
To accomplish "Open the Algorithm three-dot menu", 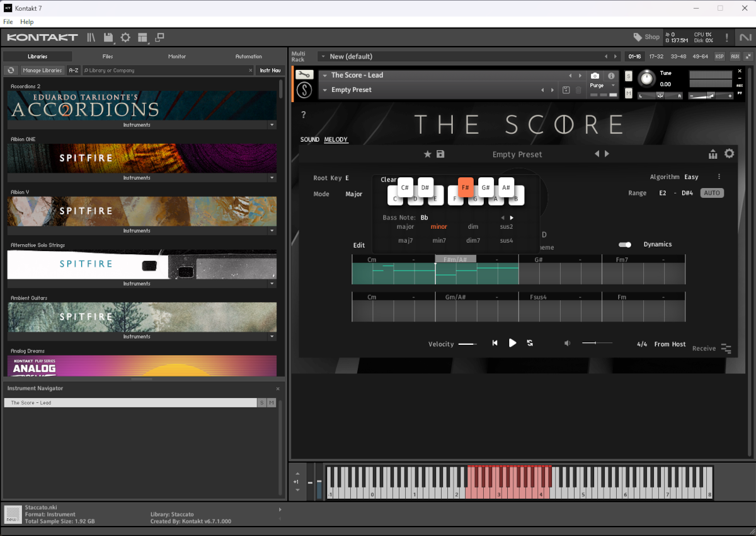I will 719,177.
